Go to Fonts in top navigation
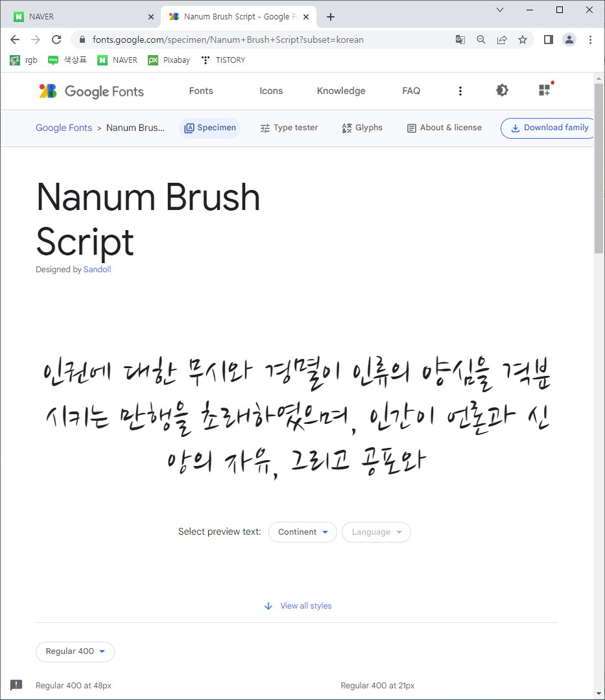 201,91
